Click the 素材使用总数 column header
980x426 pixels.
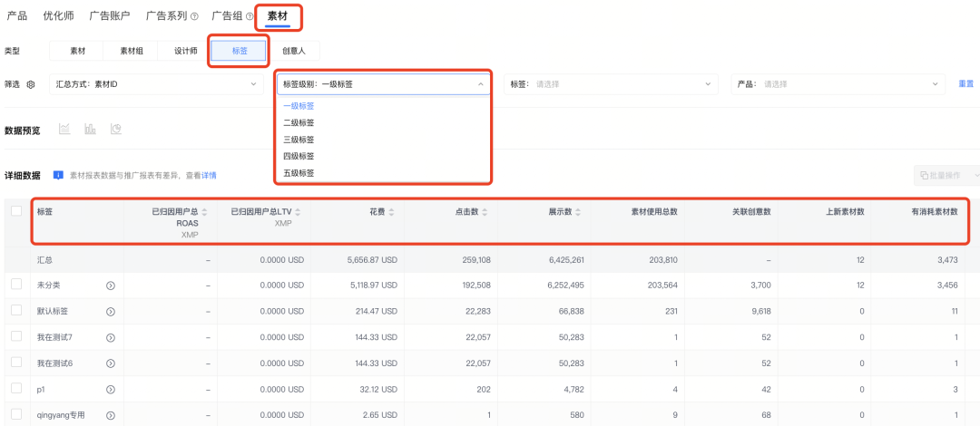(x=653, y=212)
